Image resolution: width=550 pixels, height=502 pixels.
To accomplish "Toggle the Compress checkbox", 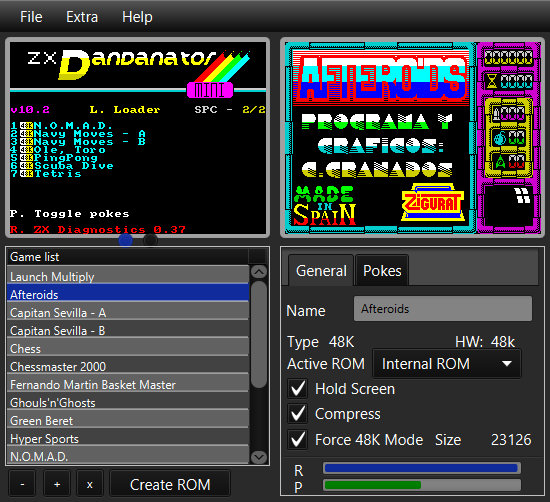I will pos(297,414).
